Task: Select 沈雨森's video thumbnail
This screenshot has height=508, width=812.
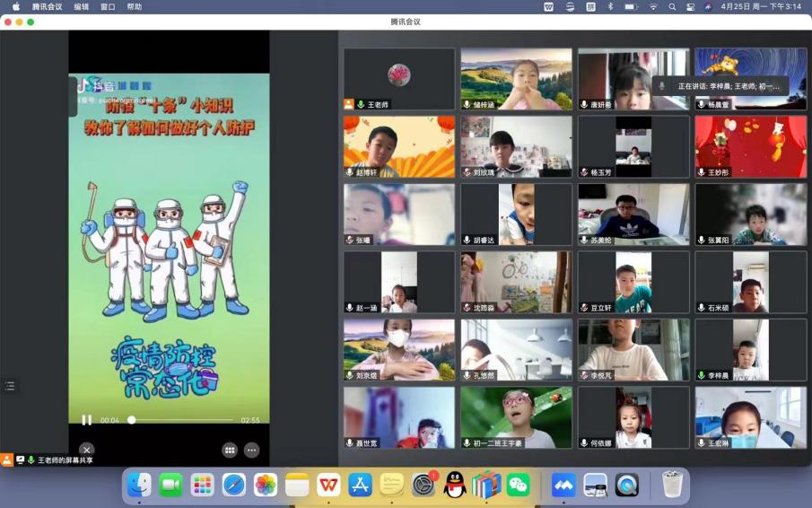Action: (516, 282)
